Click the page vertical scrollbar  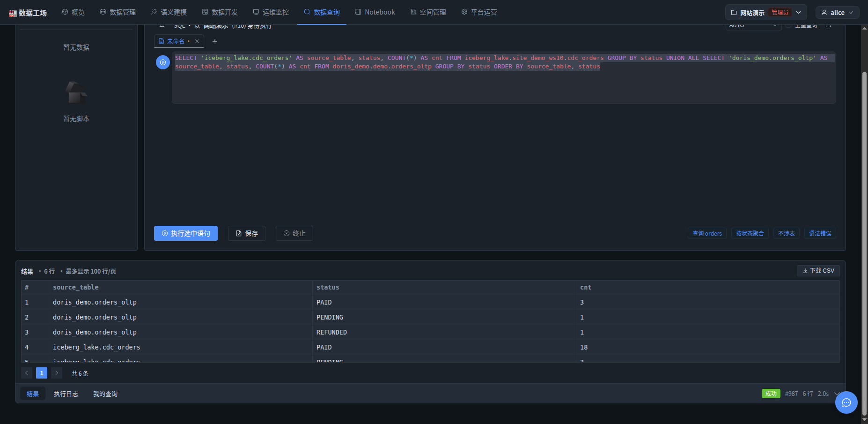point(865,243)
